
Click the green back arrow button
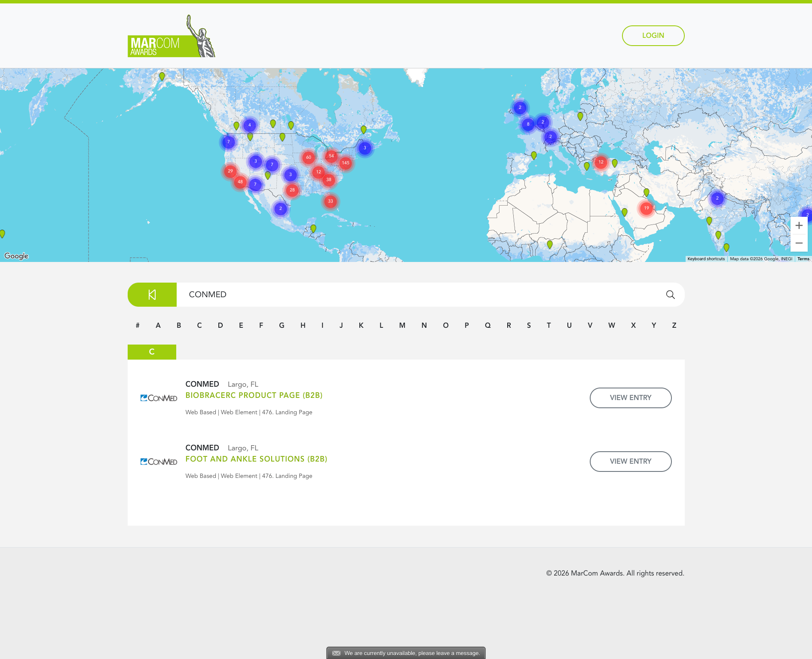point(152,295)
